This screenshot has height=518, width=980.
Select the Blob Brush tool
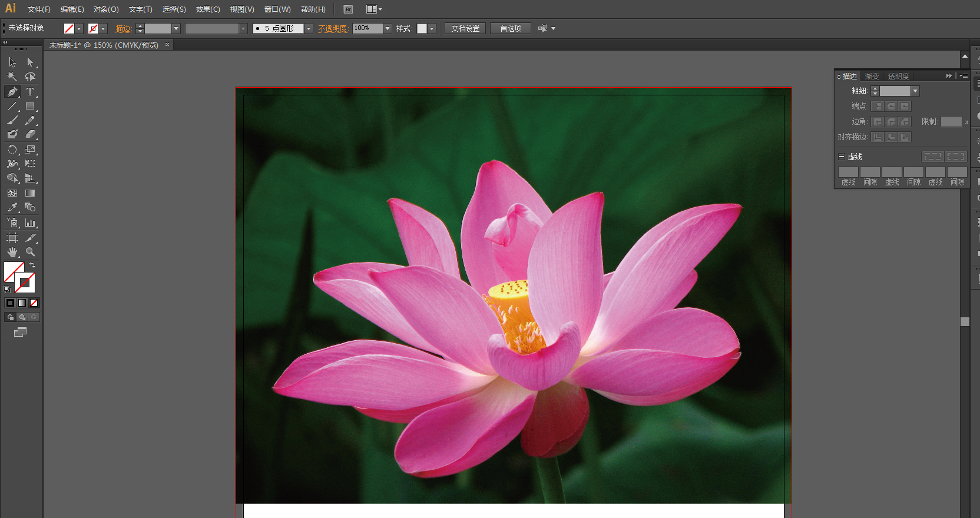pyautogui.click(x=12, y=134)
